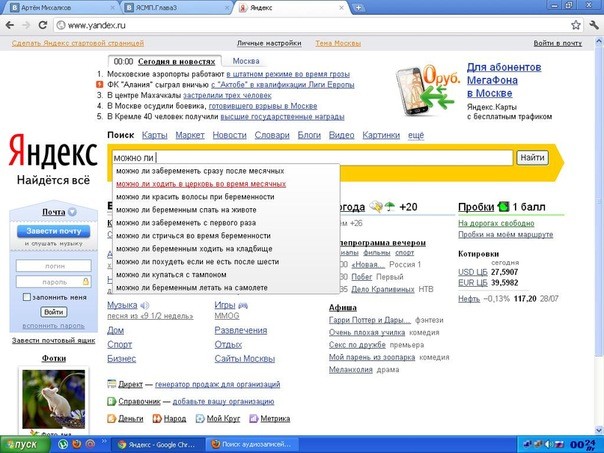Open the Карты search category

click(154, 135)
